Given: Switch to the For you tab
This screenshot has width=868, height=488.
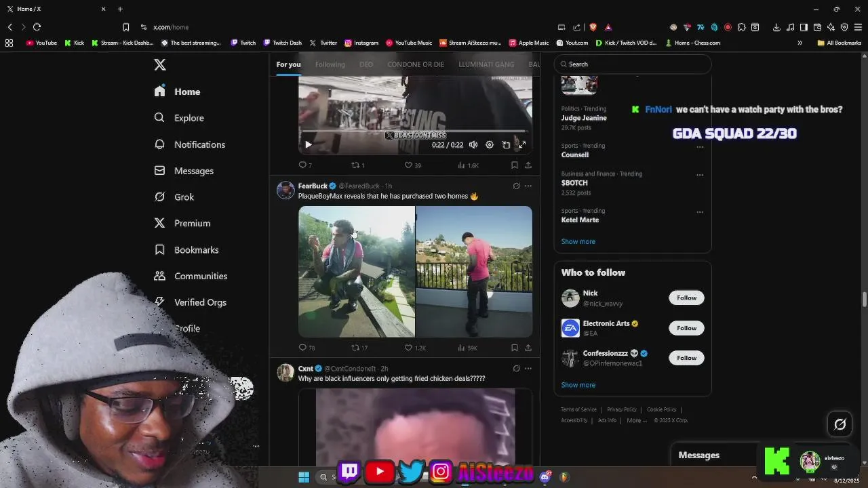Looking at the screenshot, I should [288, 64].
